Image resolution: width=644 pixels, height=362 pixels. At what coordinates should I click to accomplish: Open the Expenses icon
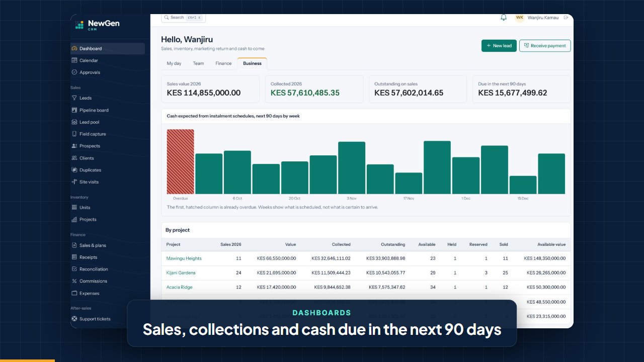click(74, 293)
